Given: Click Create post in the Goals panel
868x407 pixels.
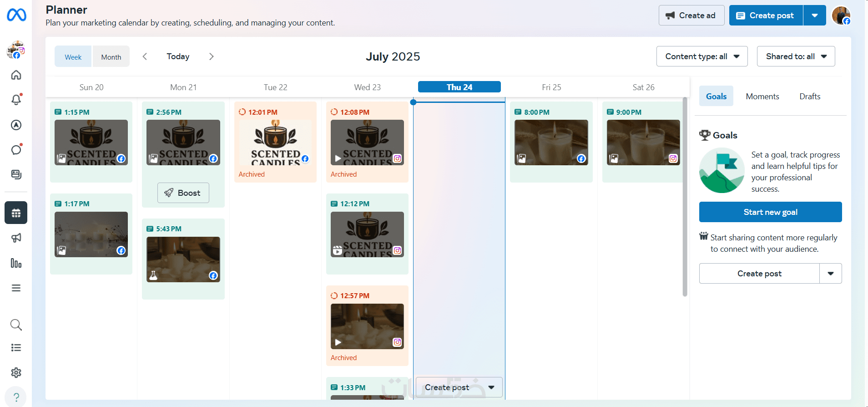Looking at the screenshot, I should coord(759,274).
